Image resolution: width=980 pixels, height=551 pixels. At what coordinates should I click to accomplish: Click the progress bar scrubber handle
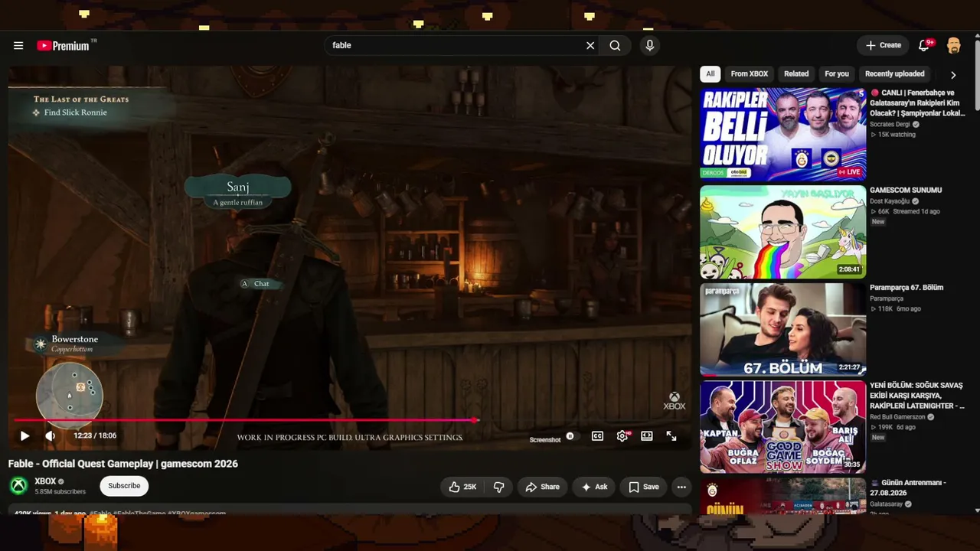pyautogui.click(x=475, y=420)
